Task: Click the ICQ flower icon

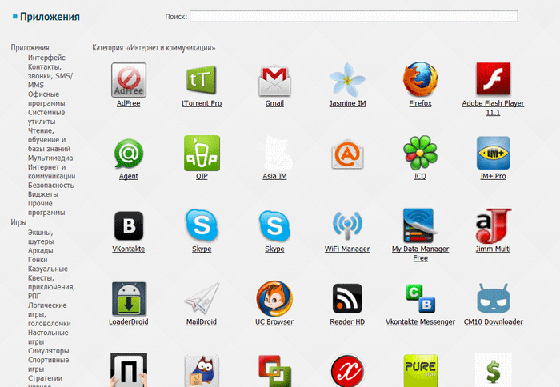Action: coord(420,152)
